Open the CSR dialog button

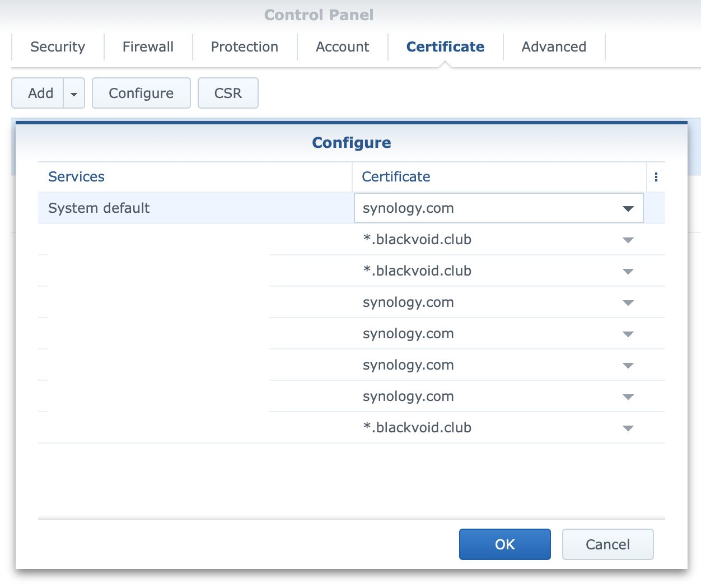coord(228,93)
